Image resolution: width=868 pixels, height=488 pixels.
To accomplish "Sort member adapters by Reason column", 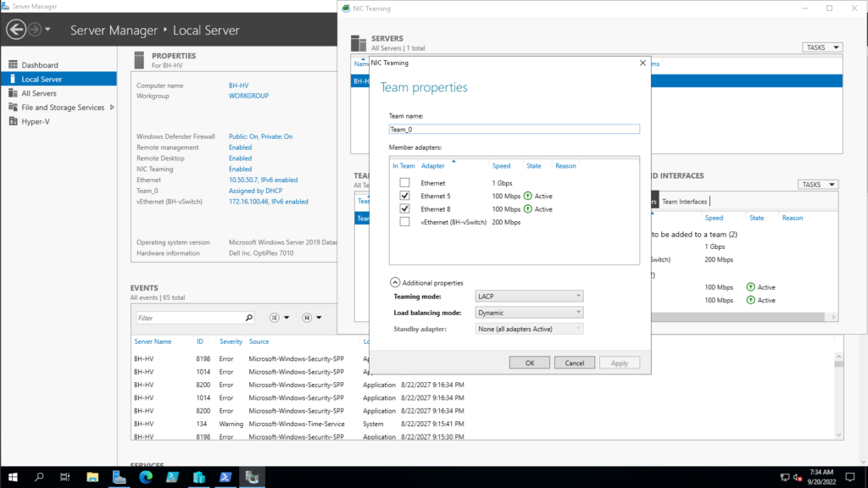I will (565, 166).
